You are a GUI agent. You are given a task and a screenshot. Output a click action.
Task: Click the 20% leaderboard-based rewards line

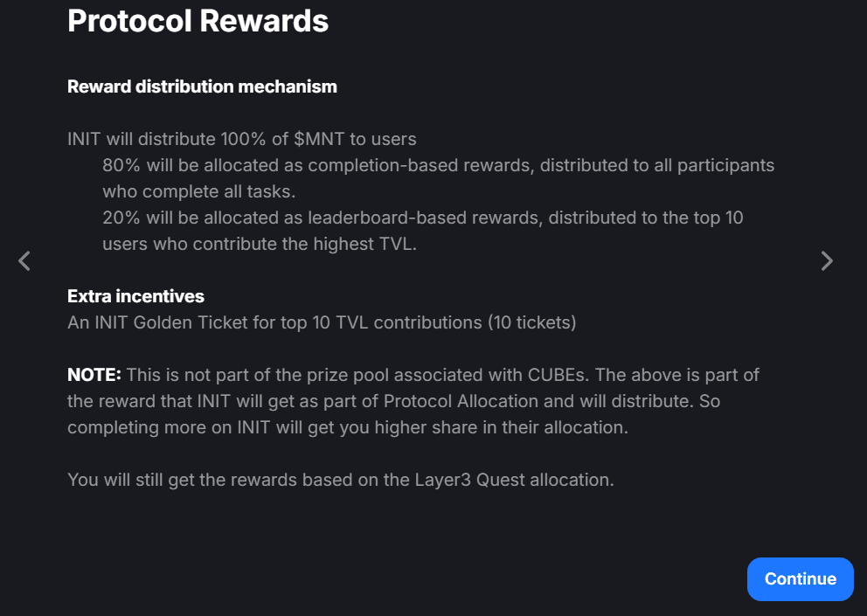pos(422,218)
